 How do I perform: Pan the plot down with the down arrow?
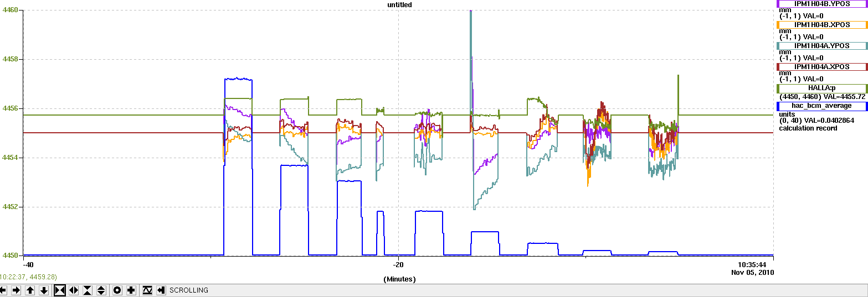coord(44,290)
